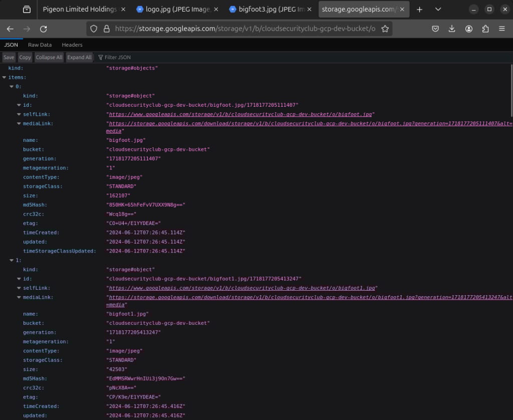Viewport: 513px width, 420px height.
Task: Open the Extensions puzzle icon
Action: 485,29
